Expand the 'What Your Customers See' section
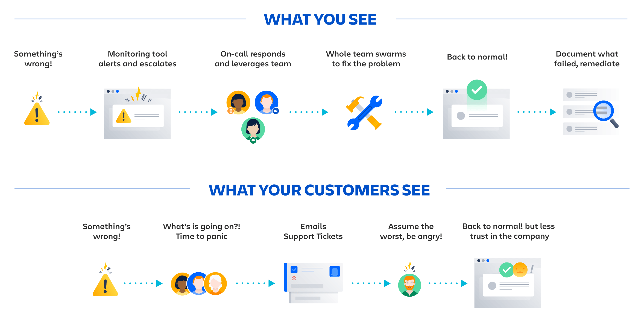This screenshot has height=322, width=644. [x=322, y=192]
